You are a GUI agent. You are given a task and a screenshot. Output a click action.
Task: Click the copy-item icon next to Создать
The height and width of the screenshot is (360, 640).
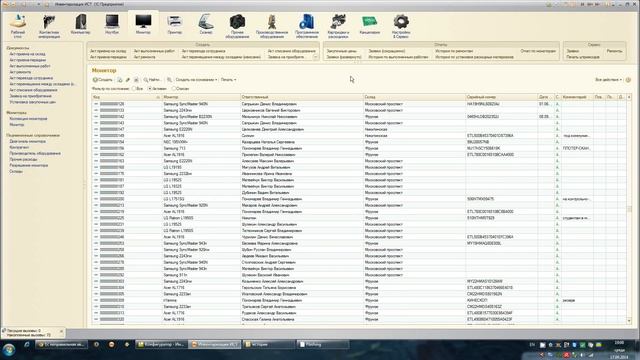pyautogui.click(x=120, y=80)
